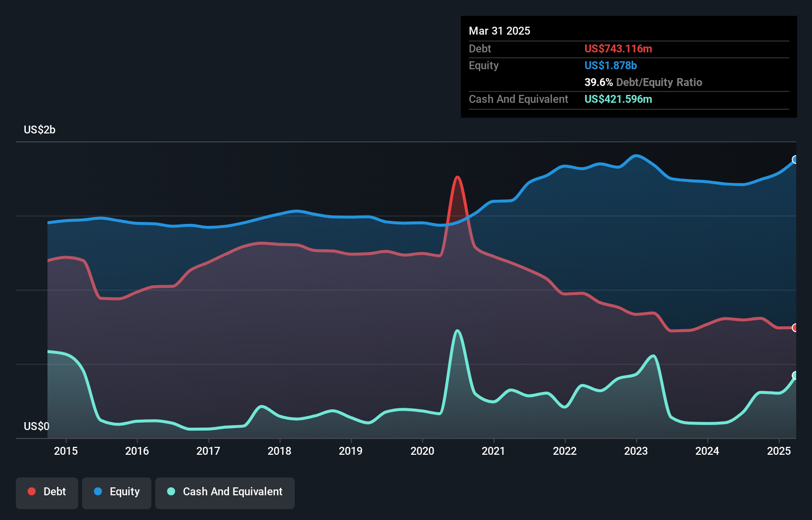
Task: Toggle the Debt series legend button
Action: point(47,493)
